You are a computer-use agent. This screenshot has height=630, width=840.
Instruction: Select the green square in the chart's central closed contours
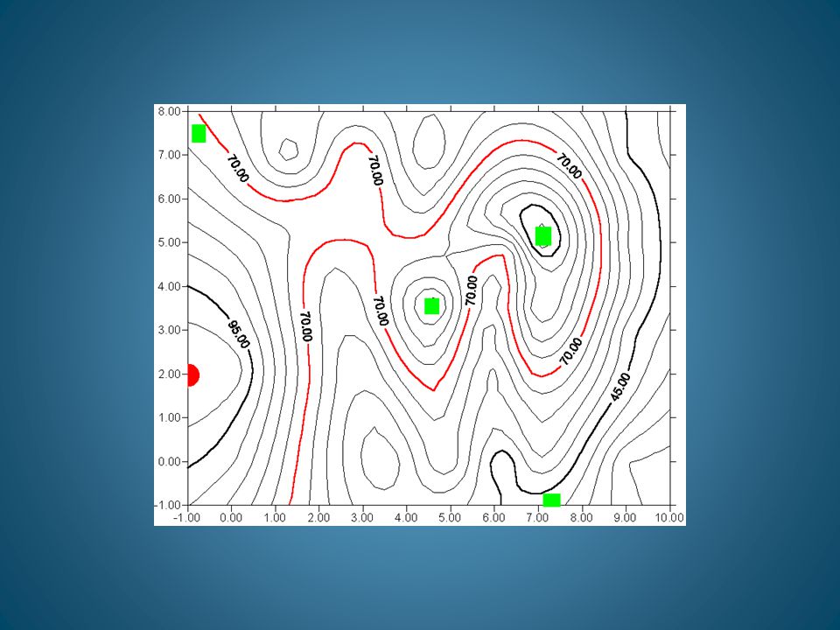431,306
